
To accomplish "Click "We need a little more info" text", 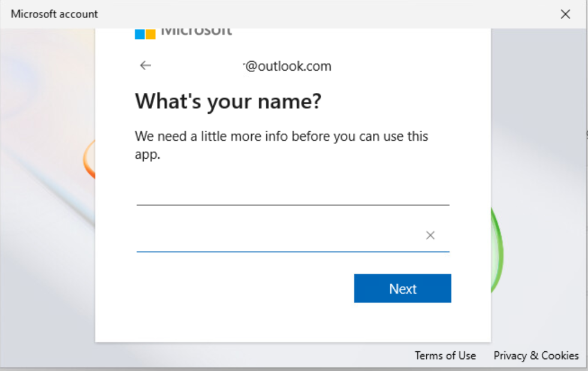I will tap(281, 145).
